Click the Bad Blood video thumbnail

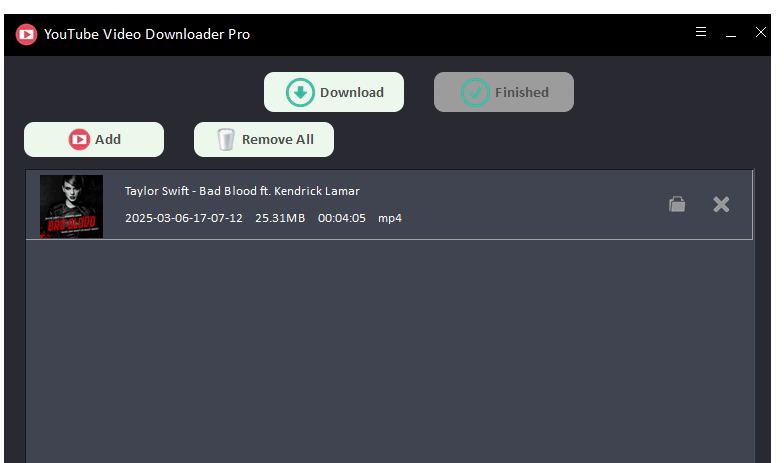coord(72,206)
